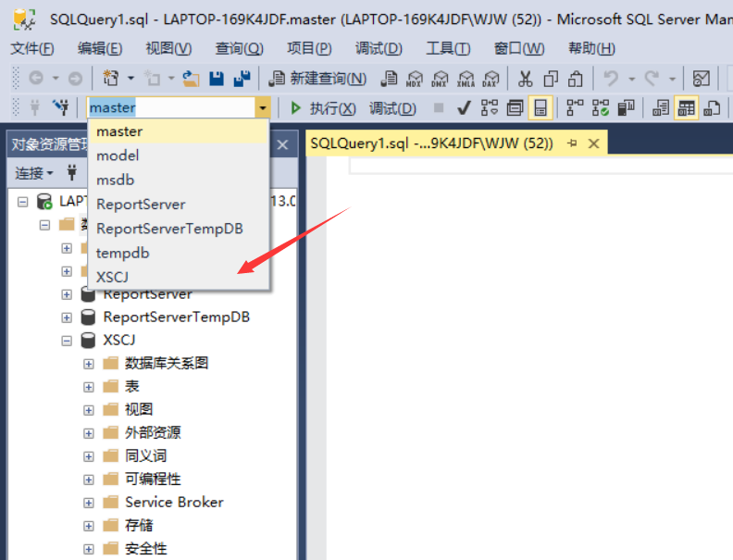Click the cut scissors icon
The width and height of the screenshot is (733, 560).
coord(525,79)
